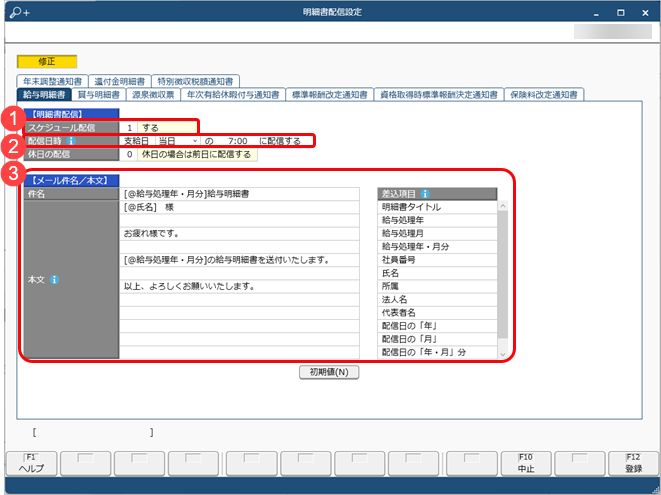Click F1 ヘルプ function button
The width and height of the screenshot is (661, 495).
[31, 463]
